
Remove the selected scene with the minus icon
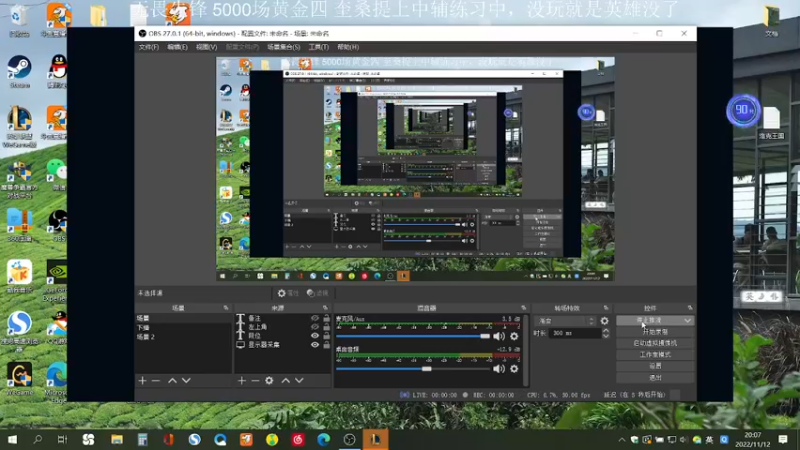pos(156,381)
